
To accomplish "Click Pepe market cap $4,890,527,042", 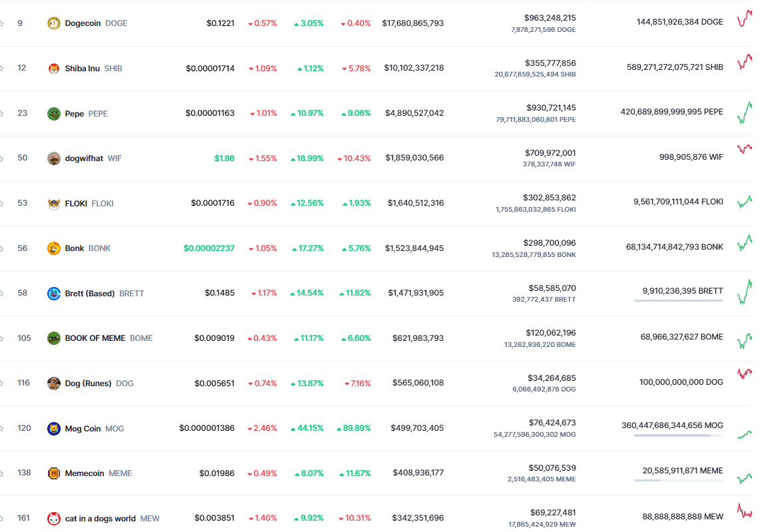I will point(414,114).
